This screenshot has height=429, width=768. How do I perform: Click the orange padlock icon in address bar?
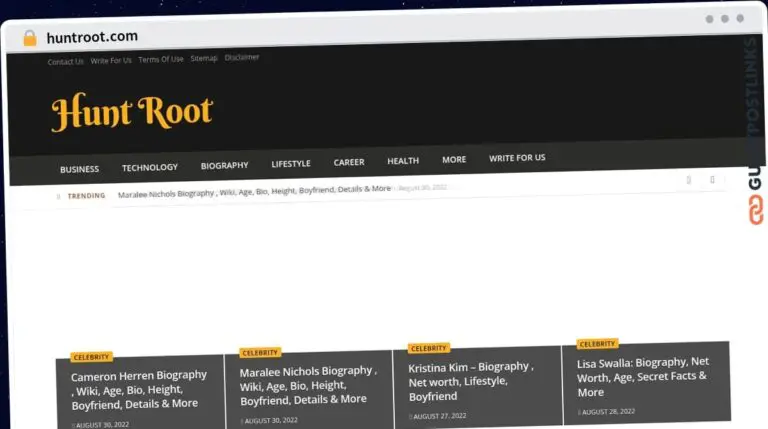(29, 38)
